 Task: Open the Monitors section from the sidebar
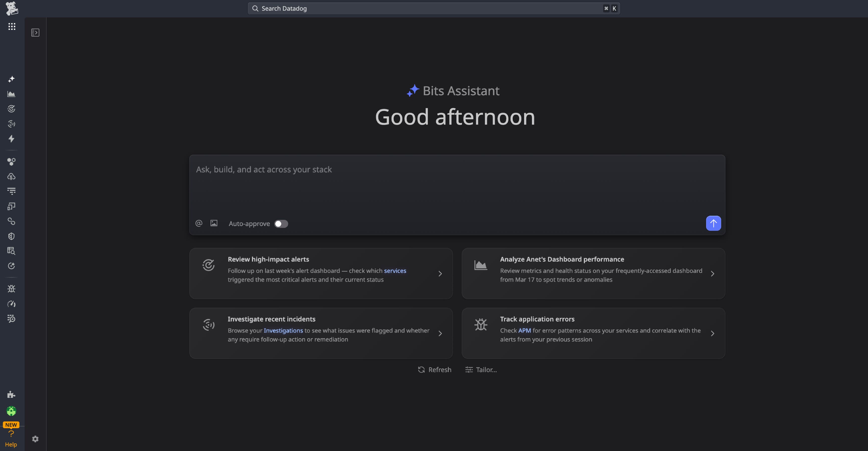[x=12, y=108]
